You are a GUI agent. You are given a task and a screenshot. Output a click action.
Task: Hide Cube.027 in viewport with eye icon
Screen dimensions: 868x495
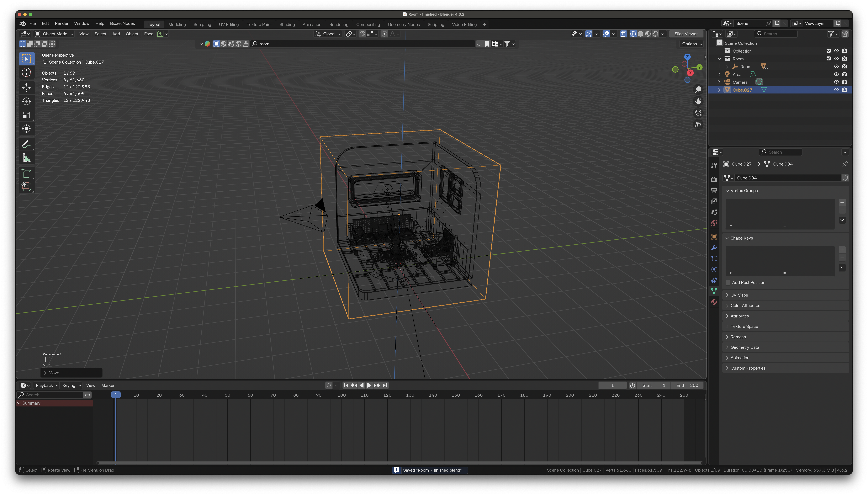coord(836,90)
